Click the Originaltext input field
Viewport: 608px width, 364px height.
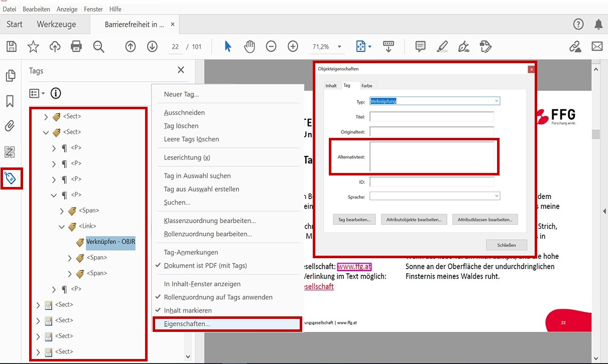pyautogui.click(x=432, y=131)
